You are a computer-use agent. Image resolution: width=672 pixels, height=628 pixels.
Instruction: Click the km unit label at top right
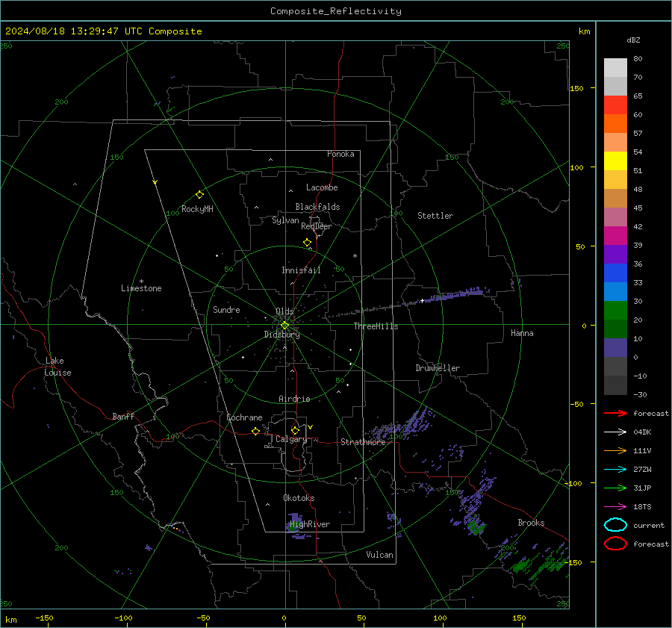point(584,31)
